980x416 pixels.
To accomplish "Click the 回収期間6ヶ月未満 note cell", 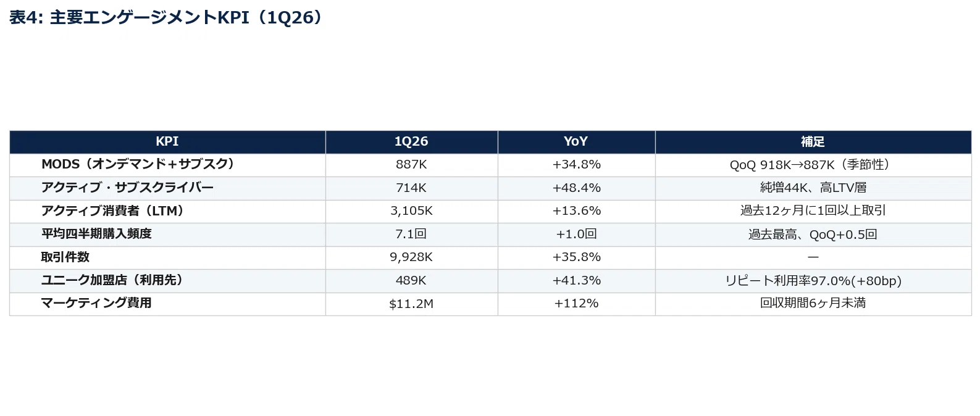I will 813,304.
